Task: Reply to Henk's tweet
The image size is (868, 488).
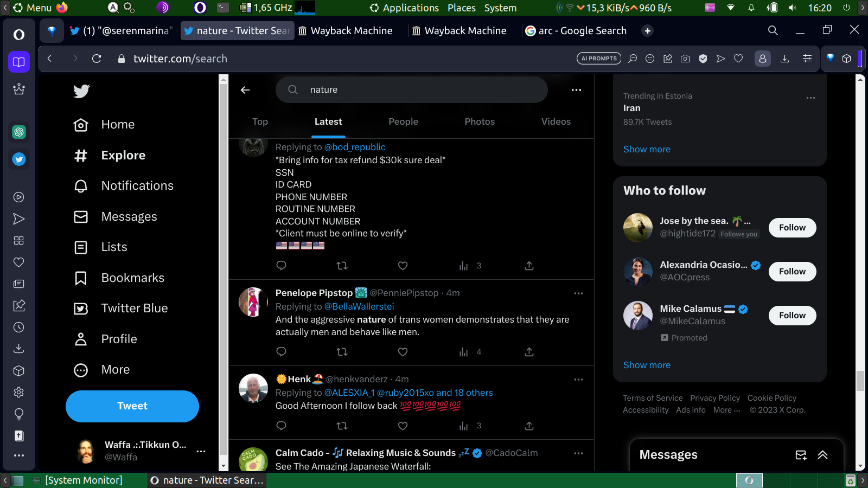Action: tap(281, 426)
